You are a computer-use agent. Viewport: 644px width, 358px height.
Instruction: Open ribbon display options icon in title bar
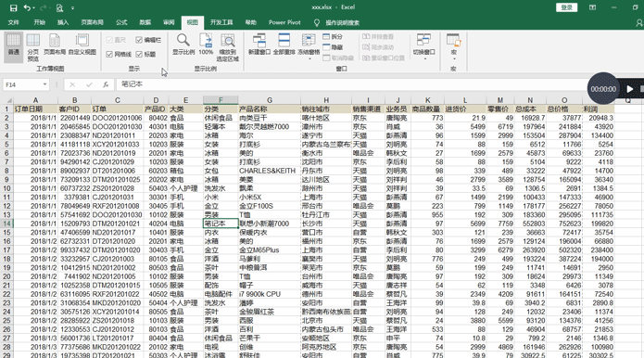(592, 7)
